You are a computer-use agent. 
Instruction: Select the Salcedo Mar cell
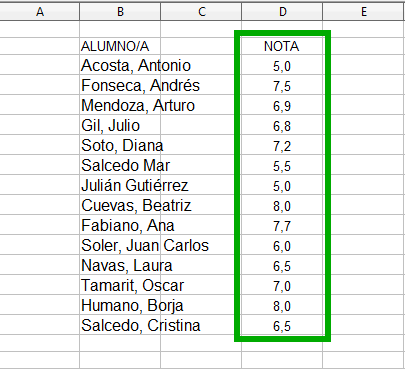120,165
